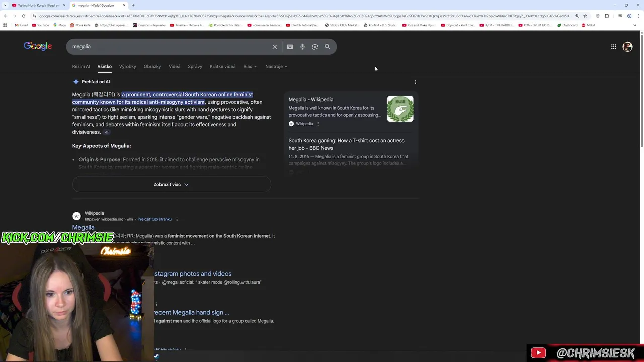Clear the search box with the X icon
644x362 pixels.
(x=275, y=47)
